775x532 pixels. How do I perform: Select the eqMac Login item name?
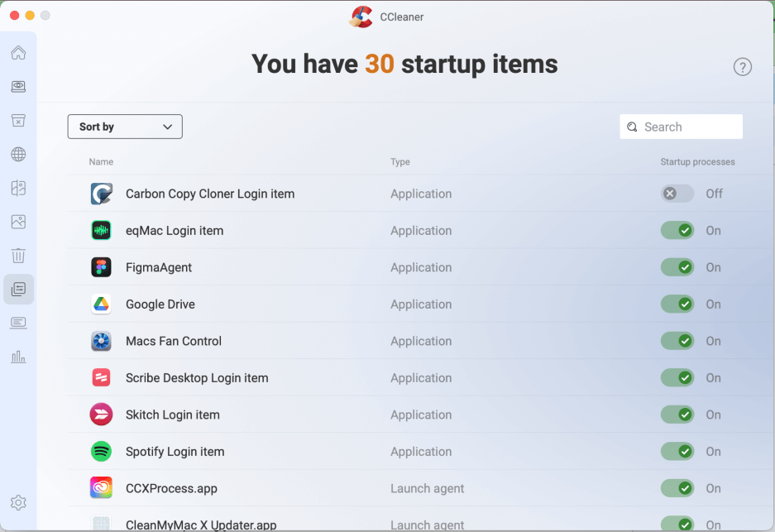coord(175,231)
